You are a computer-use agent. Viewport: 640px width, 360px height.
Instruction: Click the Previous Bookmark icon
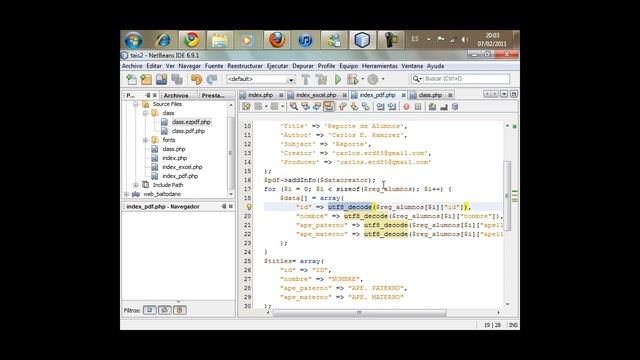pyautogui.click(x=342, y=107)
